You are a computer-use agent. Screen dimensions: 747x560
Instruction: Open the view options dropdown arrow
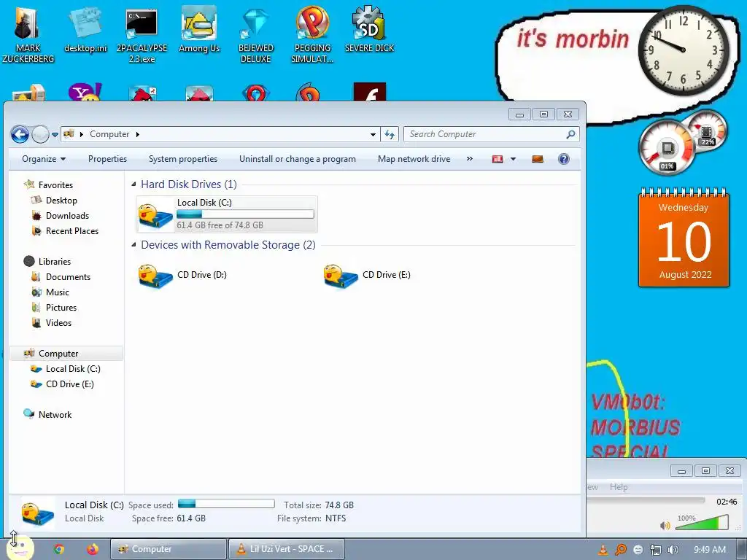coord(513,159)
